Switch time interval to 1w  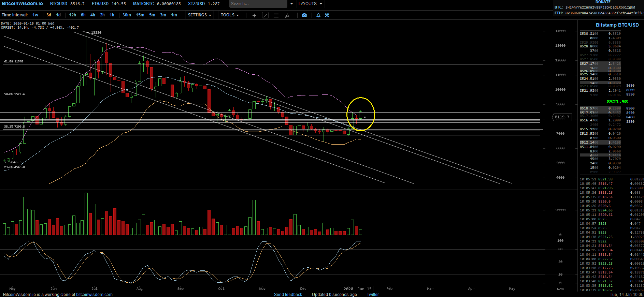(35, 15)
